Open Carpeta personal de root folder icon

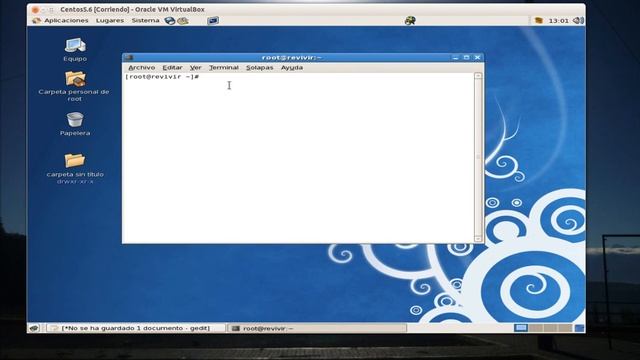75,79
